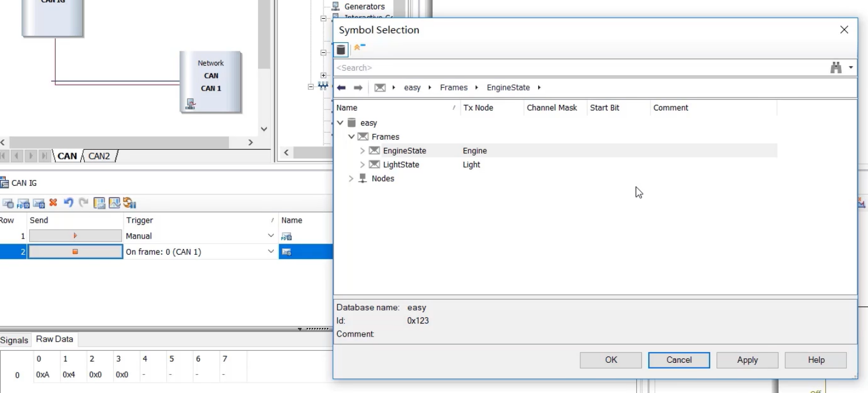868x393 pixels.
Task: Navigate forward with the right arrow
Action: point(358,88)
